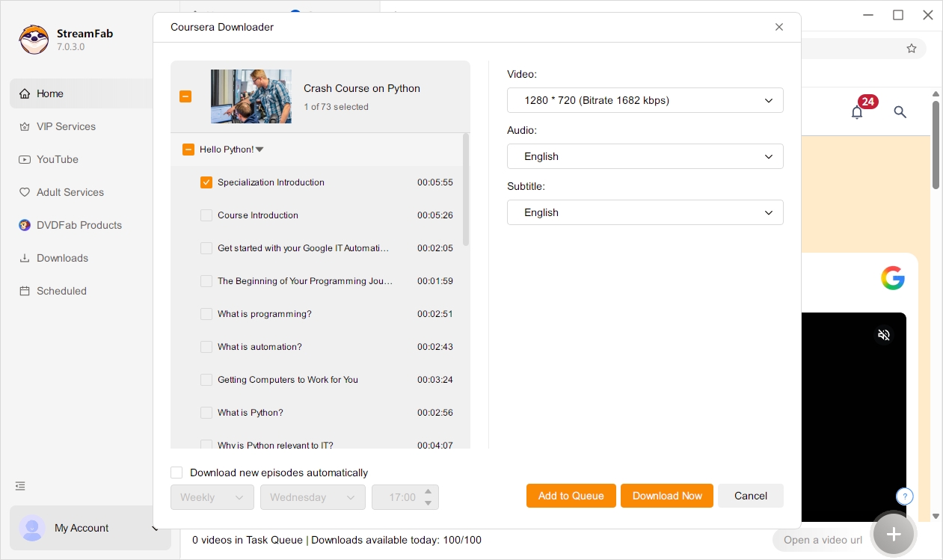This screenshot has width=943, height=560.
Task: Check Getting Computers to Work for You
Action: click(x=206, y=380)
